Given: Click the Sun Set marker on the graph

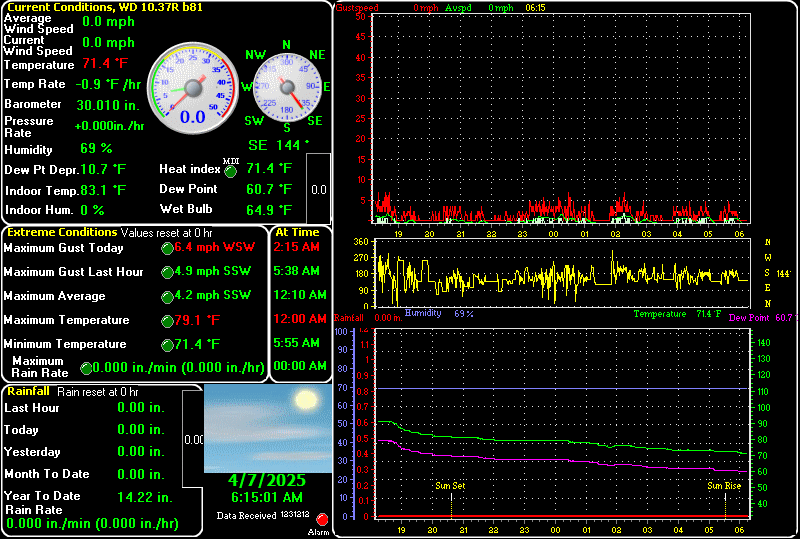Looking at the screenshot, I should click(x=450, y=485).
